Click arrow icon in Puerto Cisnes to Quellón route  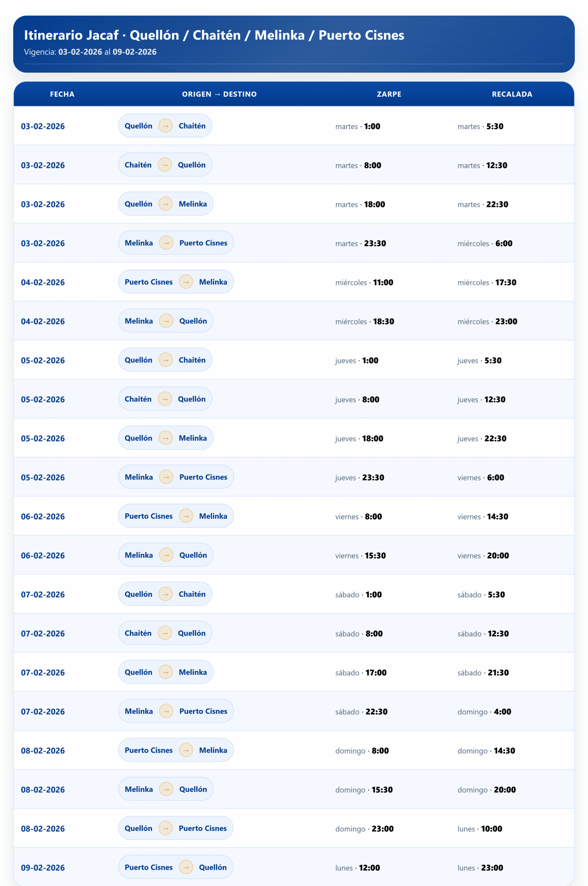tap(186, 867)
